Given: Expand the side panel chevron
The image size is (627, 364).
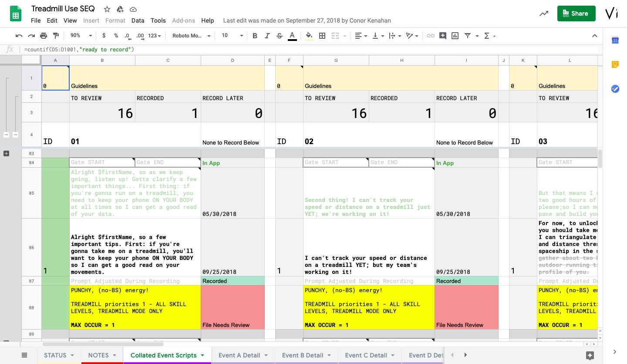Looking at the screenshot, I should (x=615, y=352).
